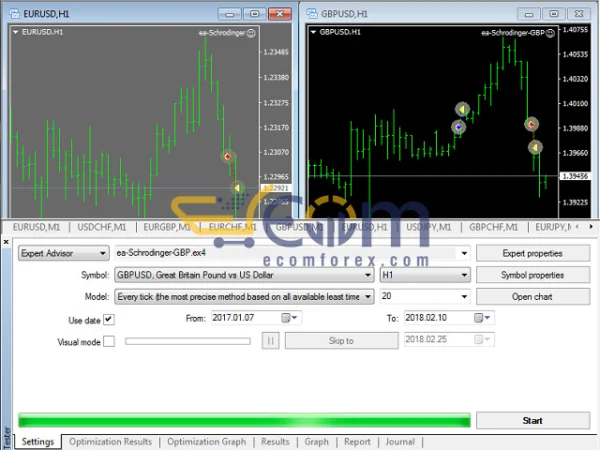Image resolution: width=600 pixels, height=450 pixels.
Task: Enable the Visual mode checkbox
Action: click(x=109, y=341)
